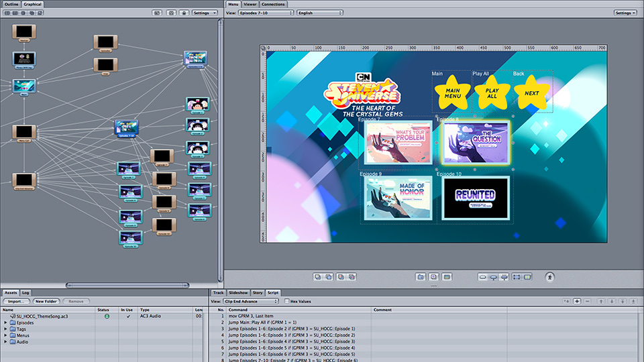Click the add slideshow icon below the menu editor

point(434,277)
